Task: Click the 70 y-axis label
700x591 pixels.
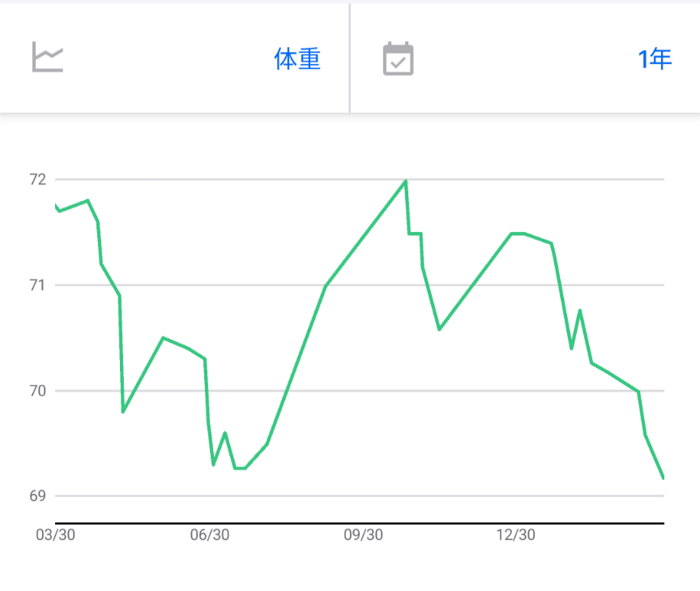Action: point(38,392)
